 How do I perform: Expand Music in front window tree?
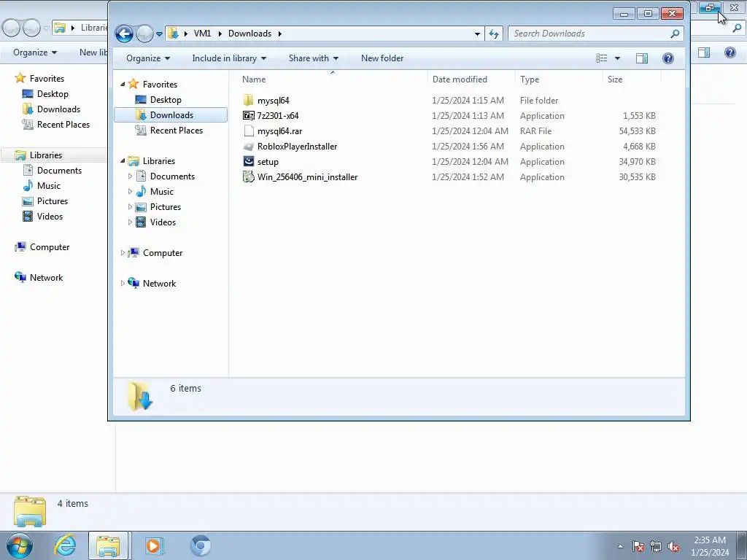tap(130, 192)
